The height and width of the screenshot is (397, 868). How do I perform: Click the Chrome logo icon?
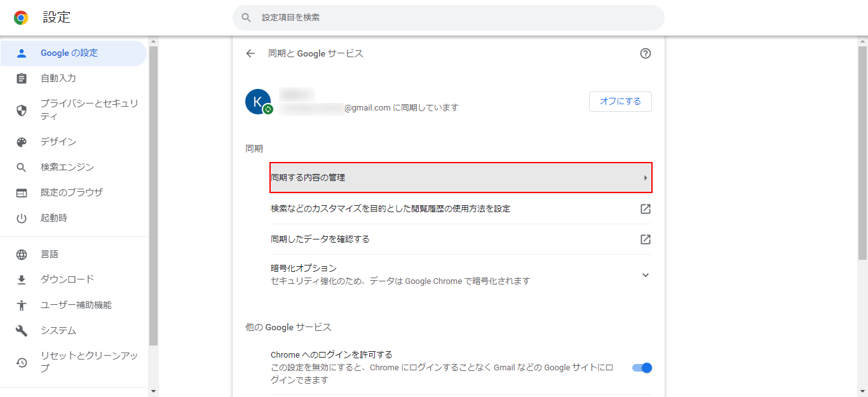(21, 18)
